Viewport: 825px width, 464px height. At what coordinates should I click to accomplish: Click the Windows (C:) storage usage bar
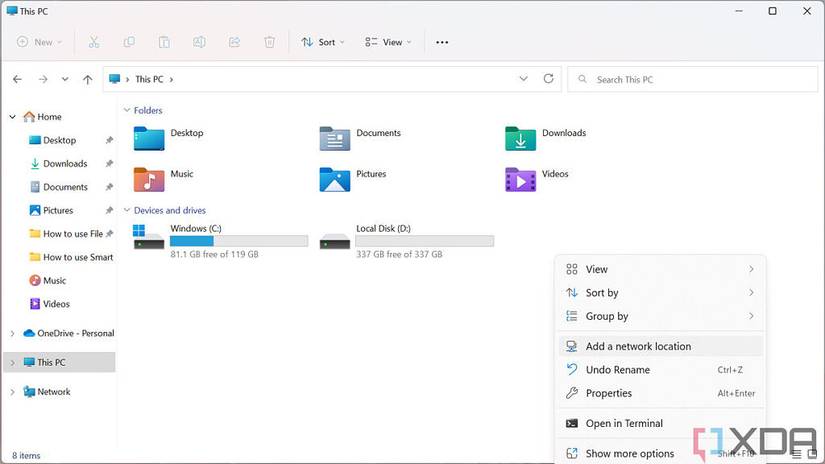coord(239,241)
